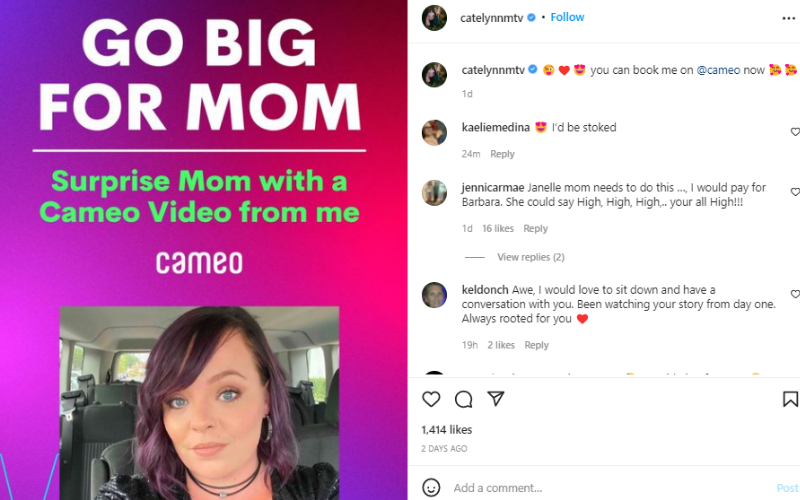Reply to kaeliemedina's comment
The width and height of the screenshot is (800, 500).
[502, 154]
